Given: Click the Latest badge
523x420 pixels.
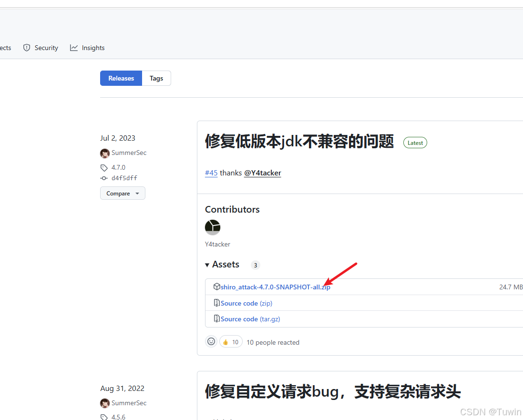Looking at the screenshot, I should (415, 143).
